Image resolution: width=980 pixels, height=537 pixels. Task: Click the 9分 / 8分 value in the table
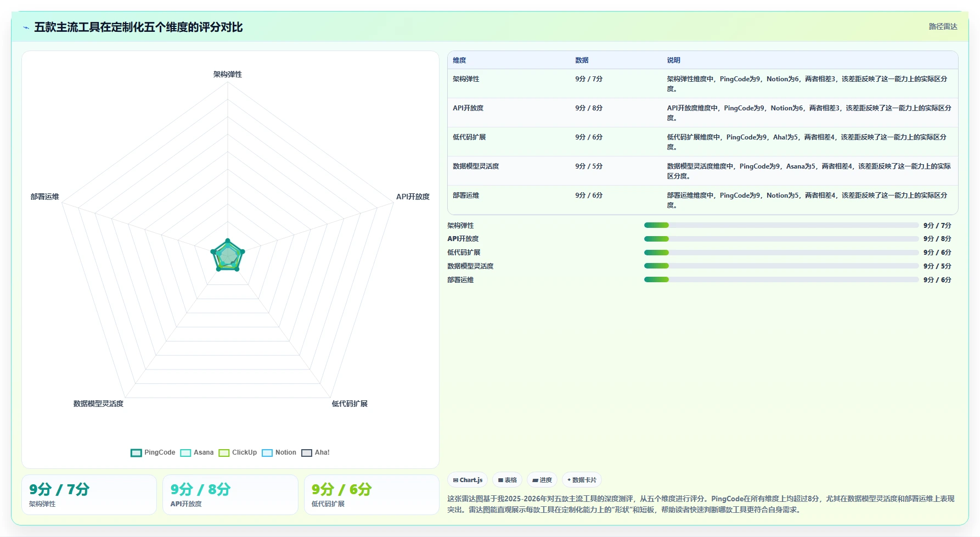pyautogui.click(x=589, y=108)
